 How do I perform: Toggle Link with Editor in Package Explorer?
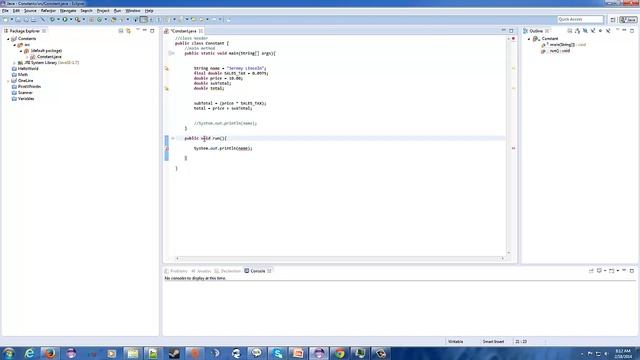129,31
